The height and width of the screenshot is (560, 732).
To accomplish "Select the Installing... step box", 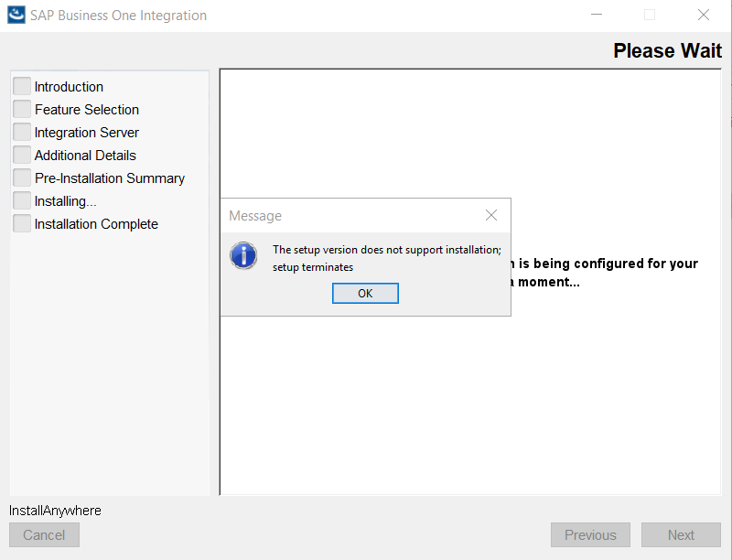I will (22, 200).
